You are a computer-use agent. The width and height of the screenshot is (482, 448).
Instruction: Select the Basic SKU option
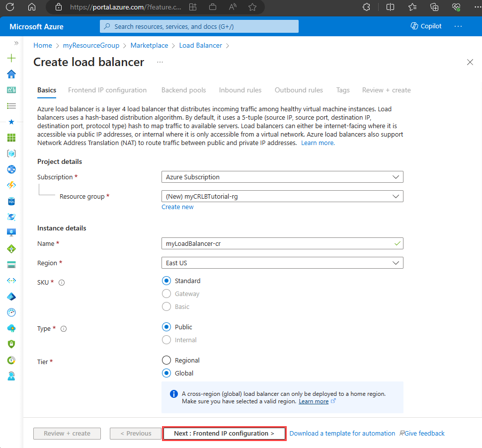tap(166, 306)
